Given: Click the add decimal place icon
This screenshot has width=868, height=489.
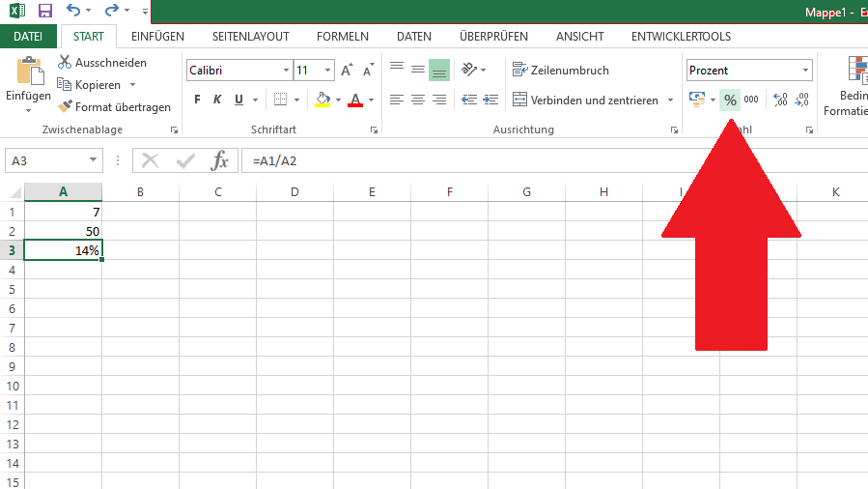Looking at the screenshot, I should tap(781, 100).
